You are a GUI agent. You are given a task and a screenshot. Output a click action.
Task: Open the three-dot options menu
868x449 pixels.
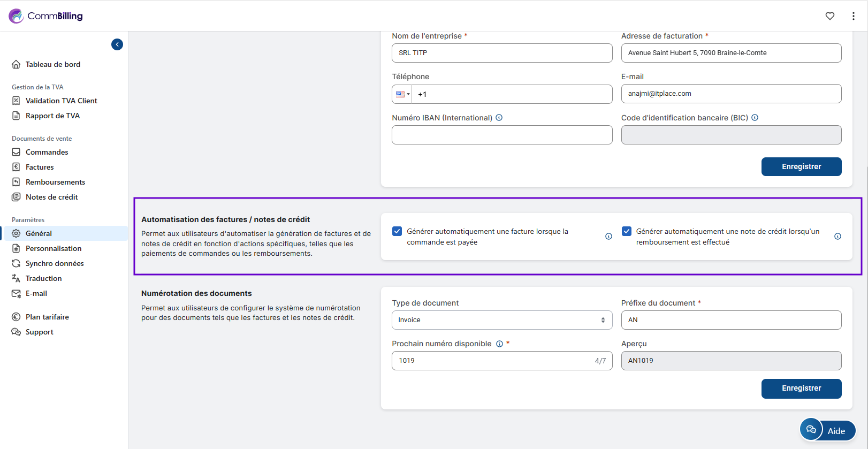point(853,16)
